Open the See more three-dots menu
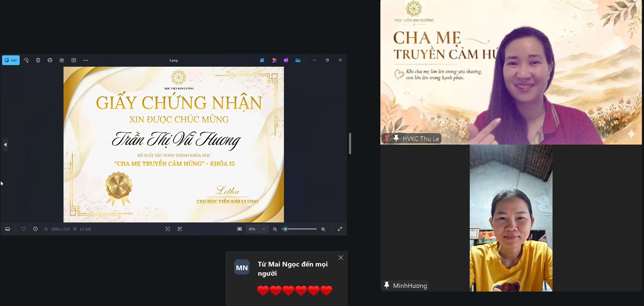 pyautogui.click(x=86, y=60)
